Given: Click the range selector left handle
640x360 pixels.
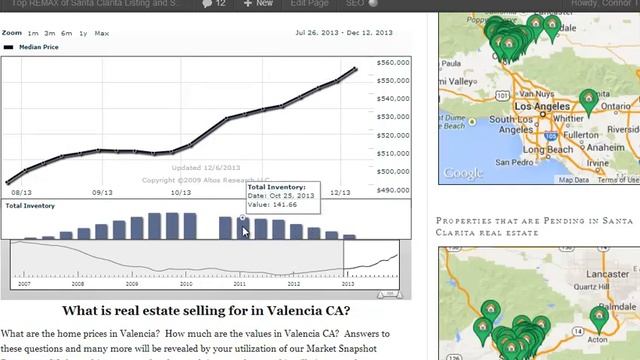Looking at the screenshot, I should (381, 294).
